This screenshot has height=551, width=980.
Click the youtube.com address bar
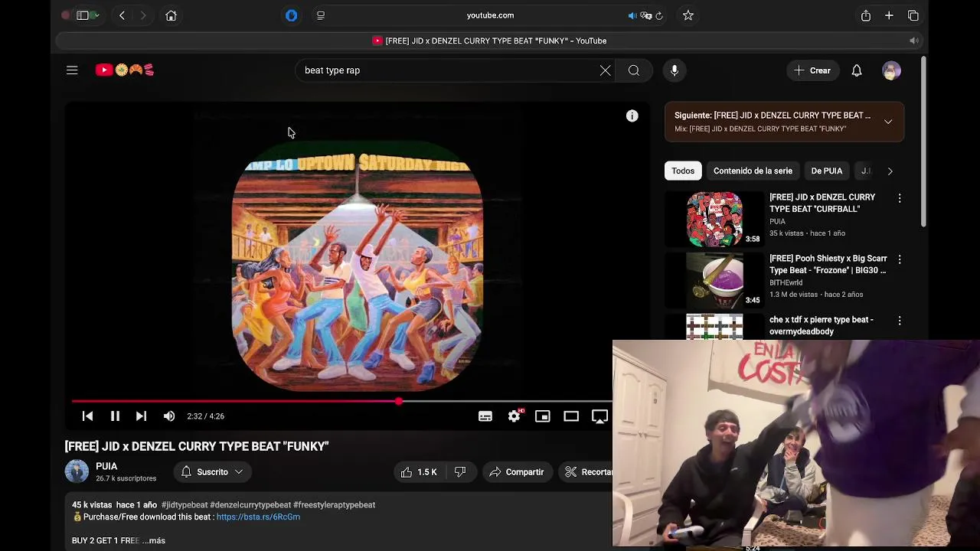click(490, 15)
